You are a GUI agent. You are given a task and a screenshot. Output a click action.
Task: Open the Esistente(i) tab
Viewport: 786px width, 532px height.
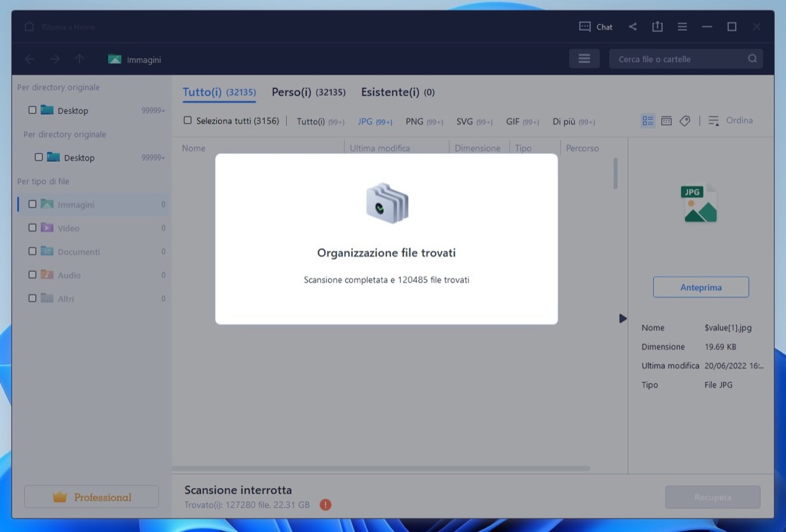(x=397, y=92)
